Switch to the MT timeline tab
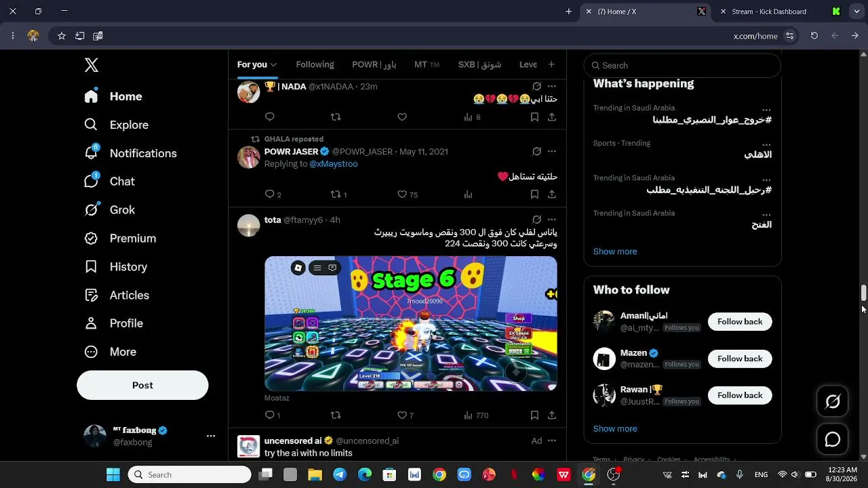Screen dimensions: 868x488 [x=427, y=64]
